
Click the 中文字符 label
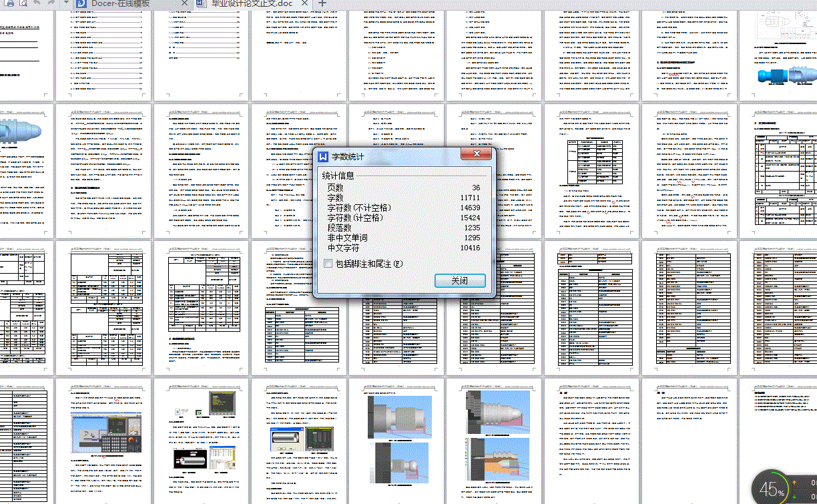tap(343, 248)
